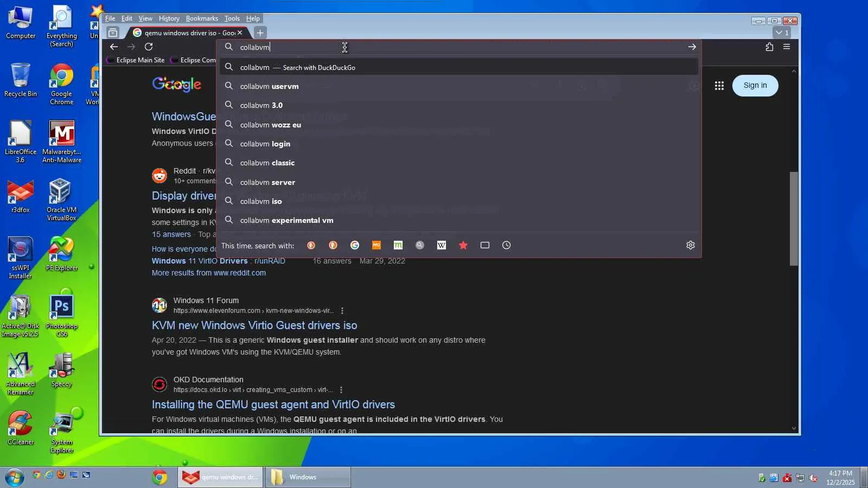868x488 pixels.
Task: Select the LibreOffice 3.6 desktop icon
Action: click(x=21, y=142)
